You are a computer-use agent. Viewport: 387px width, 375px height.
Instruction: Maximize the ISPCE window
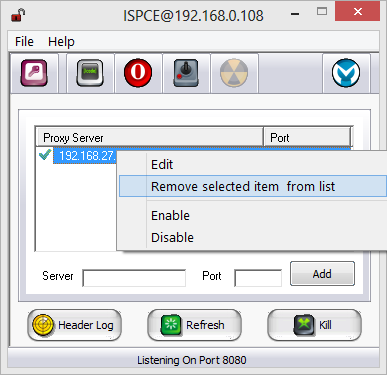(322, 12)
